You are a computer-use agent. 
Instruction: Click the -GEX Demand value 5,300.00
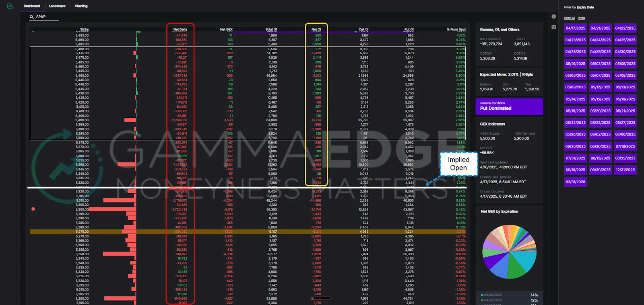click(x=521, y=139)
